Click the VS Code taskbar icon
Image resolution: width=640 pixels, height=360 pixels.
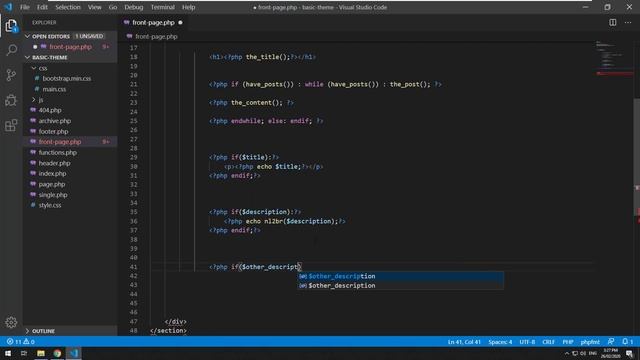coord(73,353)
